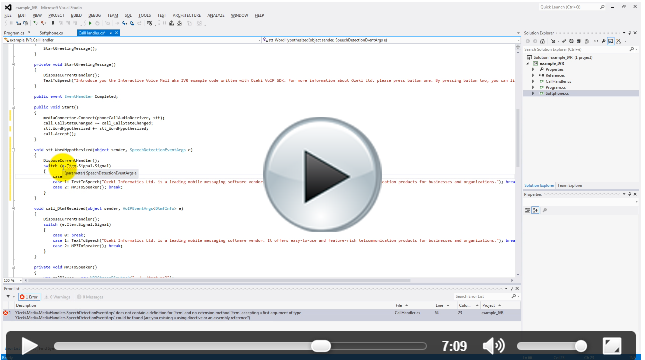The image size is (645, 360).
Task: Click the volume slider knob
Action: pyautogui.click(x=580, y=346)
